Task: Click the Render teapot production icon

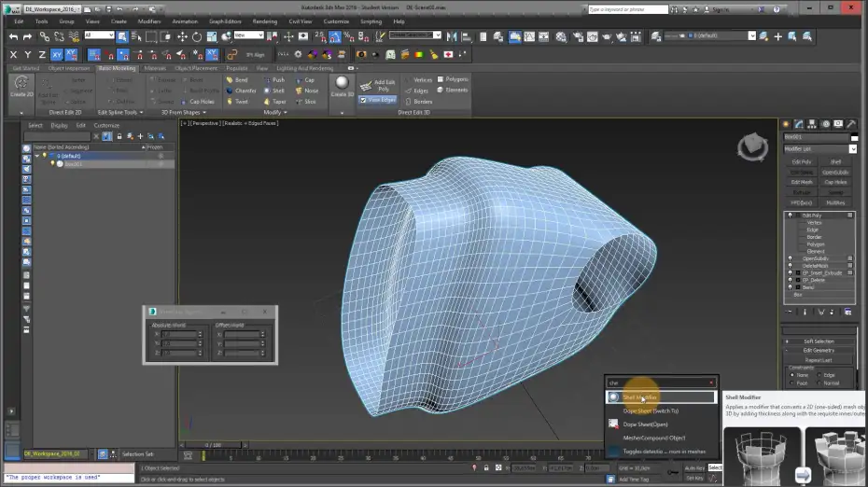Action: [607, 36]
